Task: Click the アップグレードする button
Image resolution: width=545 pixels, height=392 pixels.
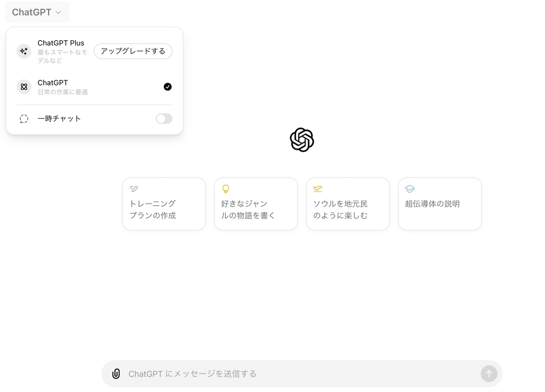Action: [133, 51]
